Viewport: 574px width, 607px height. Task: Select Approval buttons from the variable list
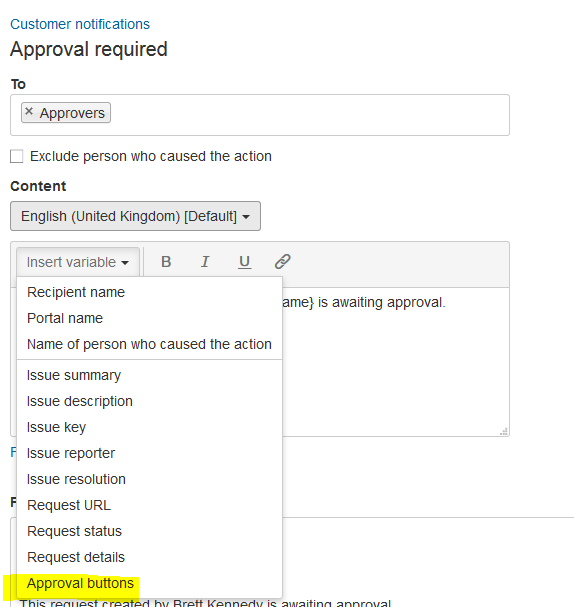click(x=80, y=583)
